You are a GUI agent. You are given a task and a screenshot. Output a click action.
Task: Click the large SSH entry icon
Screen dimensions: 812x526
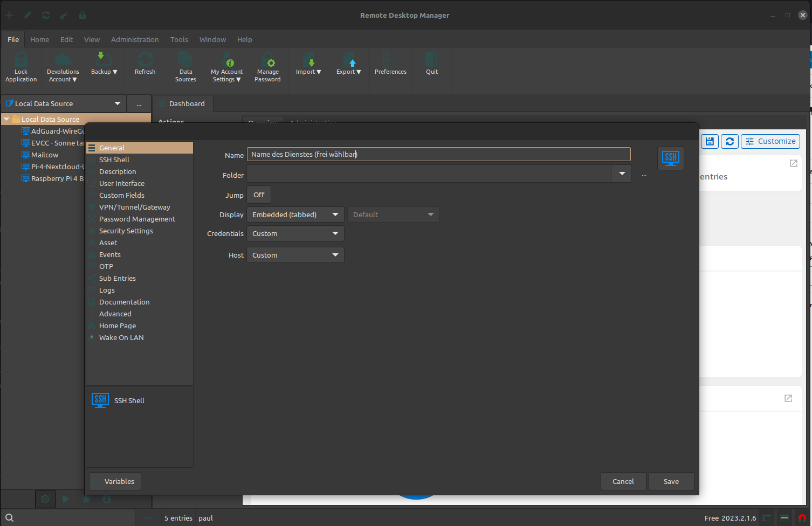click(670, 158)
